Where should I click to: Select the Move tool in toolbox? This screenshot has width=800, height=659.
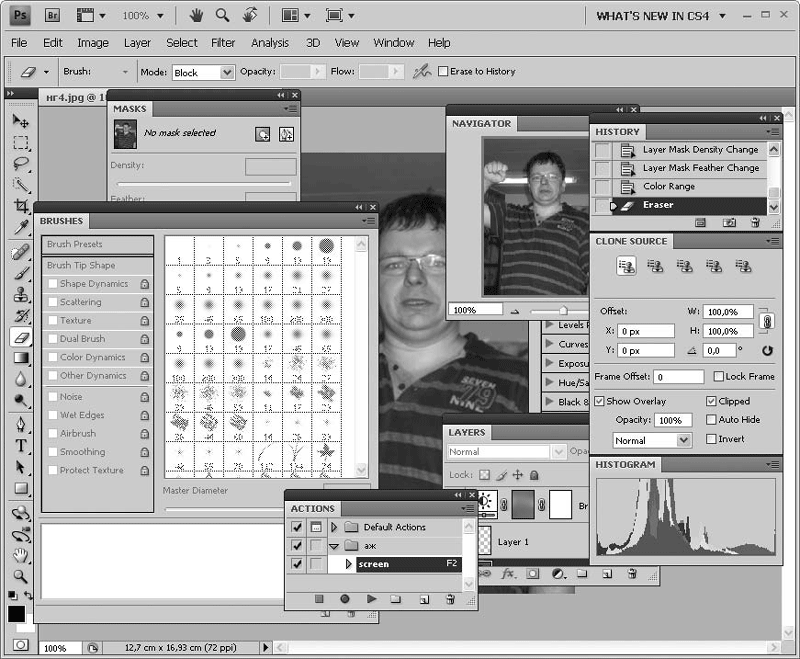click(21, 121)
